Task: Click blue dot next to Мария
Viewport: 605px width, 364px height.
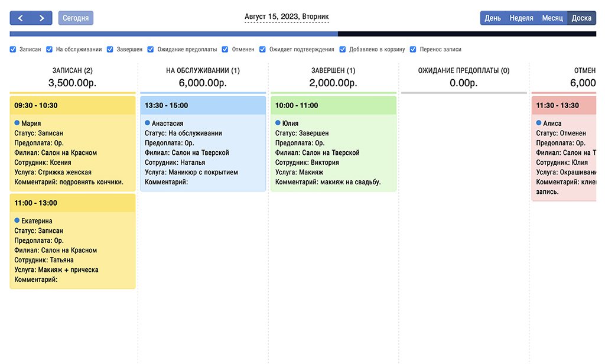Action: tap(17, 123)
